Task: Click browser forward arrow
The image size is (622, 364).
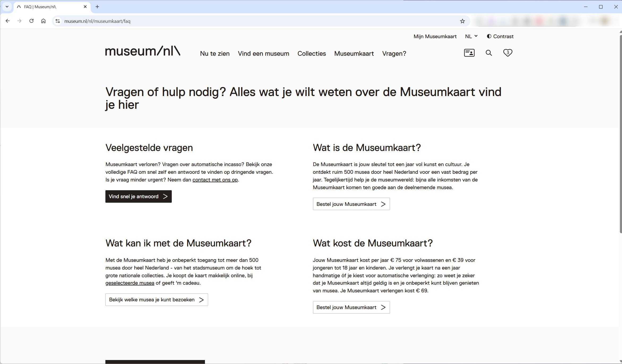Action: (19, 21)
